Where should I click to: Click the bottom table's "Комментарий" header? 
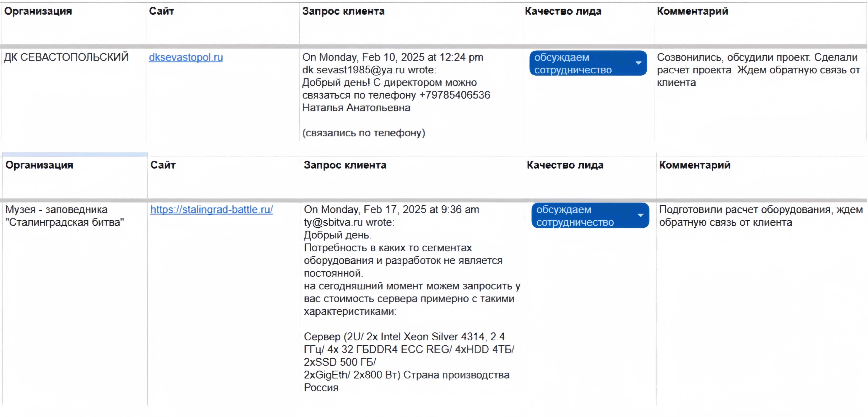(x=694, y=165)
